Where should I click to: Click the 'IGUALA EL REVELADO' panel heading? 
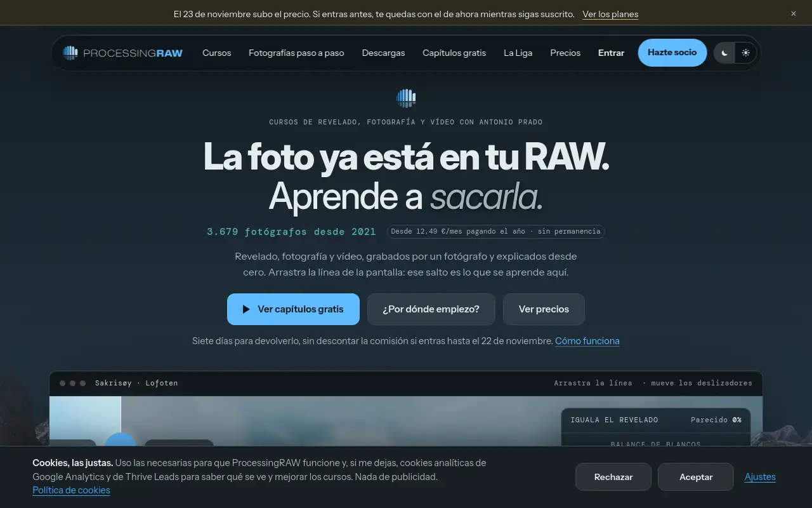coord(614,420)
